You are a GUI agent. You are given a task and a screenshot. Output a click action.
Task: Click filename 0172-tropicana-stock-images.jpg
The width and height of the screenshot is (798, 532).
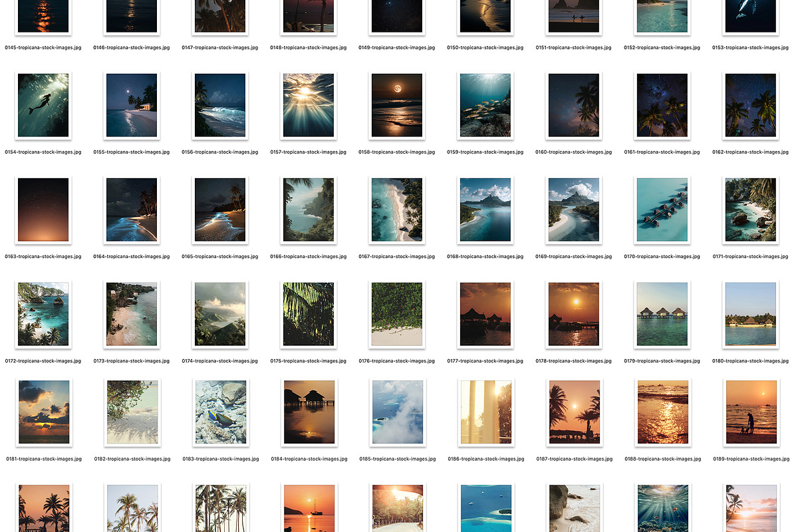[43, 361]
